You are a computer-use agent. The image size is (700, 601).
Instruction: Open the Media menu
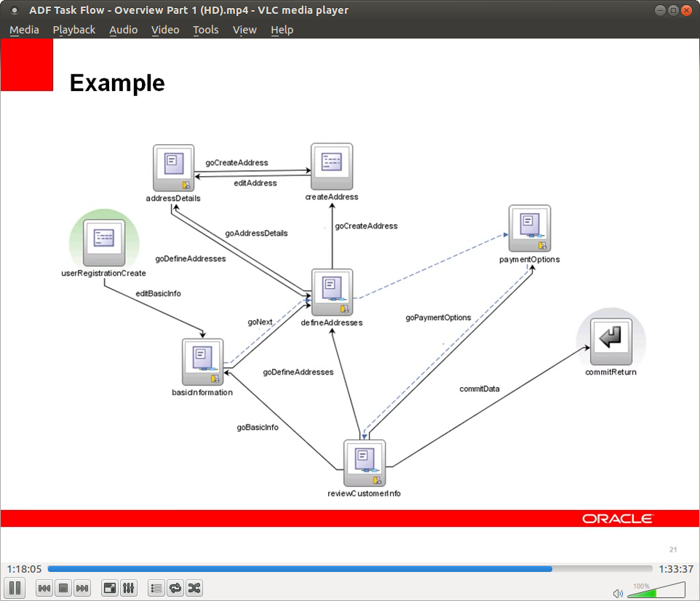click(x=24, y=30)
